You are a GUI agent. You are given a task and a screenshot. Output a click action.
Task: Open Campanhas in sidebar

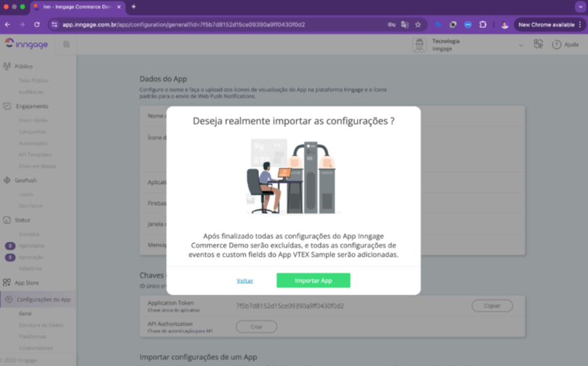[x=32, y=132]
